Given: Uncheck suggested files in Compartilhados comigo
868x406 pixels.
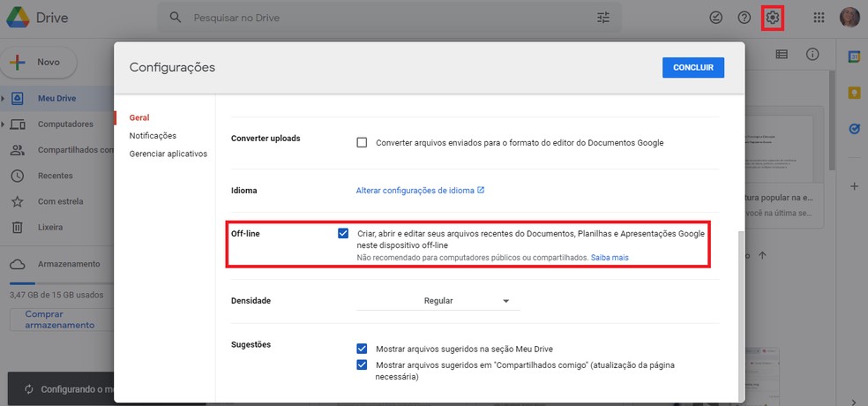Looking at the screenshot, I should (362, 365).
